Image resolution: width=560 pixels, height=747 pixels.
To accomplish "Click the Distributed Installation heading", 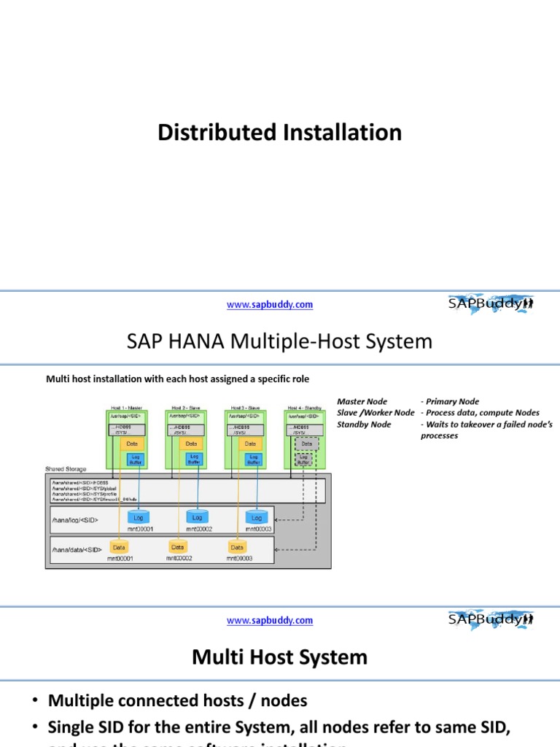I will click(279, 133).
